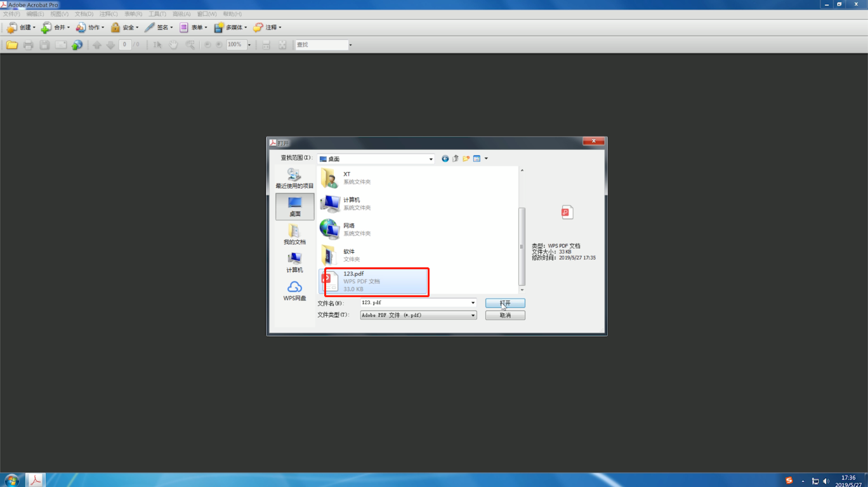This screenshot has width=868, height=487.
Task: Open the 签名 (Sign) pen menu
Action: pos(159,27)
